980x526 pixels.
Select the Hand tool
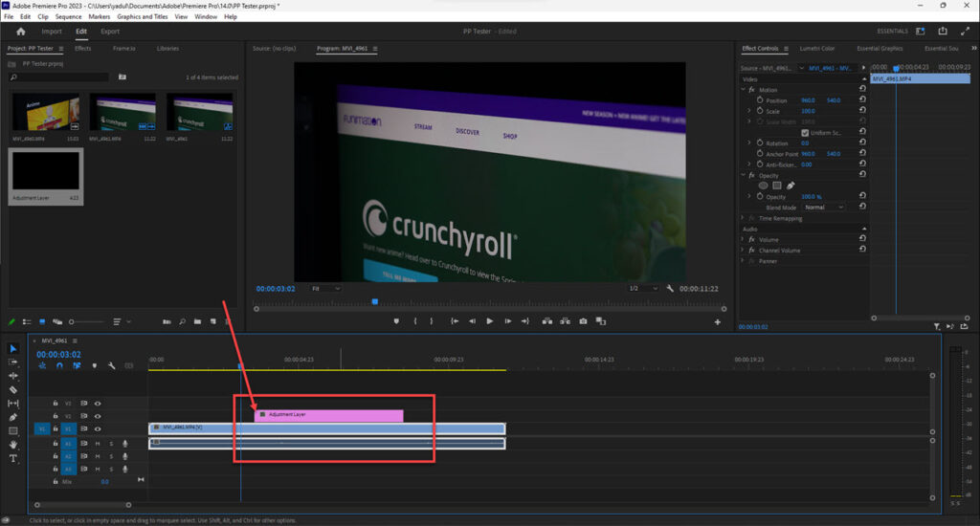(x=13, y=445)
